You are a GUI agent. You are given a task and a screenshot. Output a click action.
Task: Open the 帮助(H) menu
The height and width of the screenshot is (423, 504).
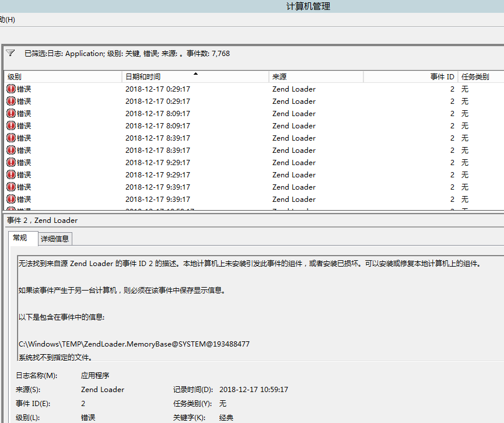tap(7, 20)
